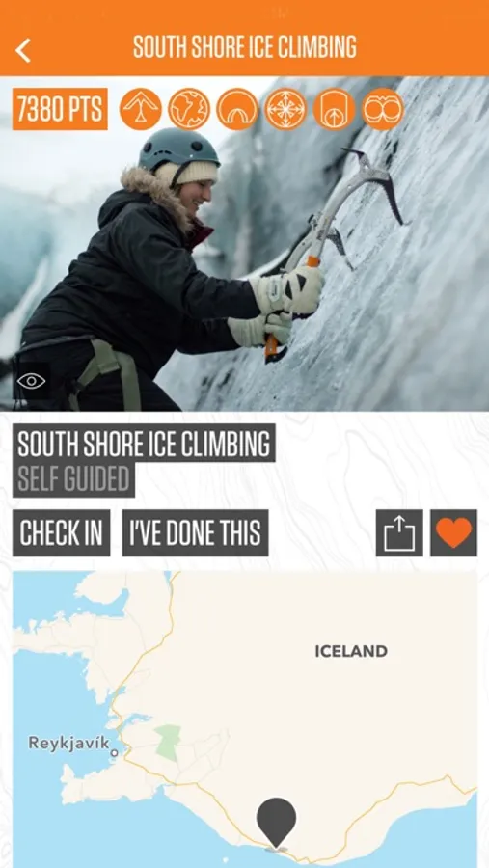Mark adventure as I'VE DONE THIS

[195, 533]
